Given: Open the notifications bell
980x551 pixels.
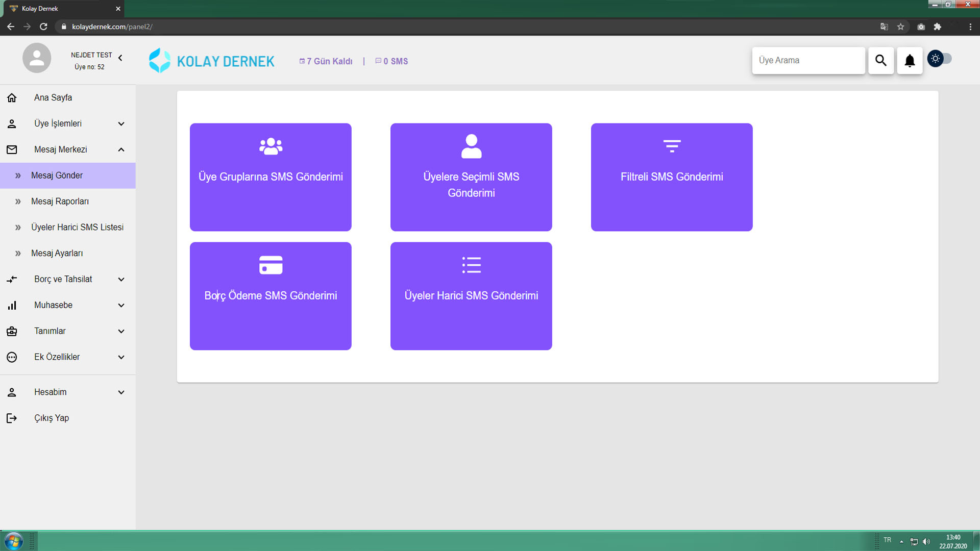Looking at the screenshot, I should (x=910, y=61).
